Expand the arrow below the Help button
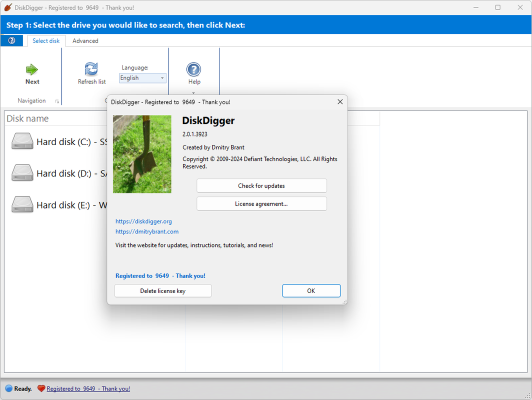 (x=193, y=92)
